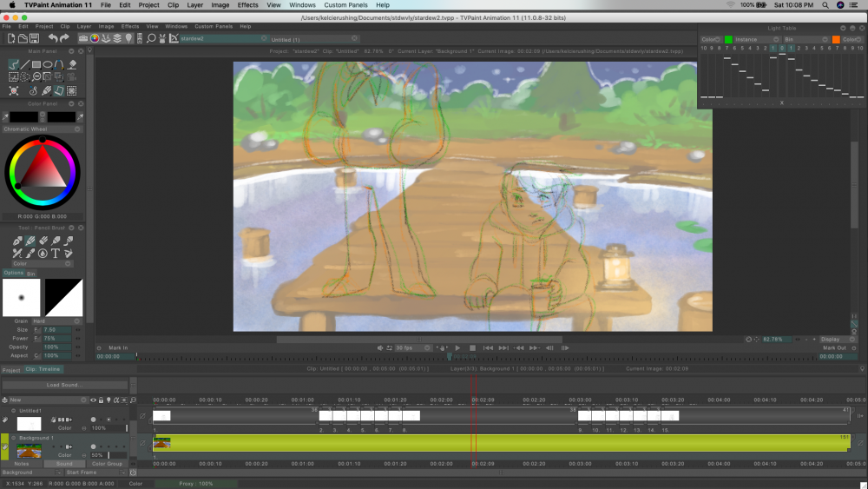
Task: Pick the Text tool in the tool panel
Action: 55,254
